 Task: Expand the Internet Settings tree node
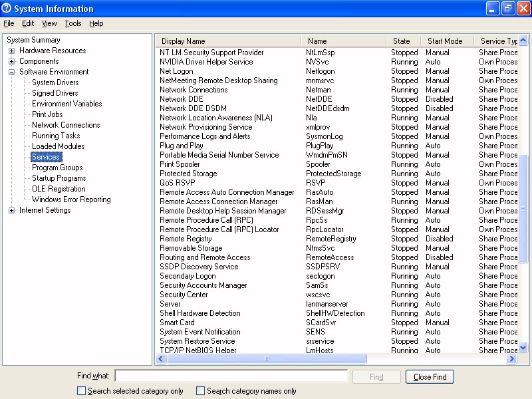tap(12, 210)
